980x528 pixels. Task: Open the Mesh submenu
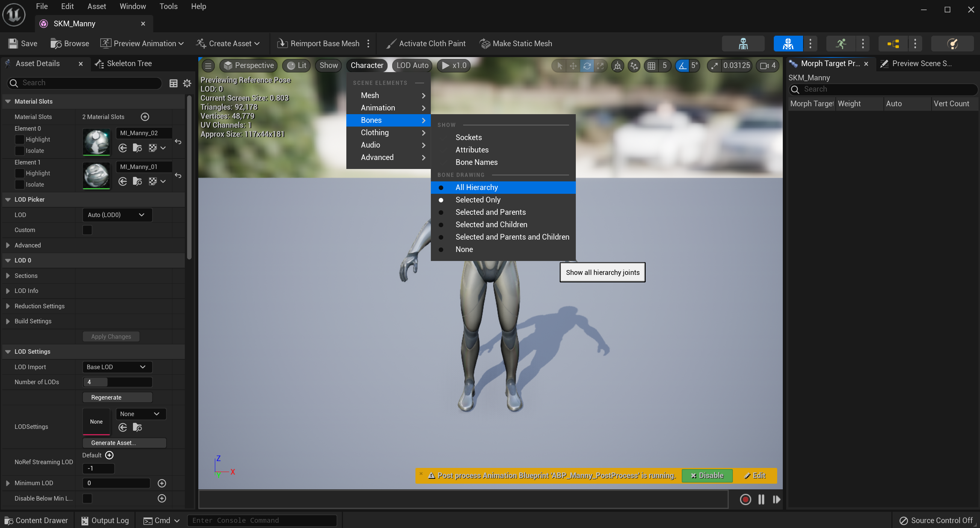[x=388, y=95]
